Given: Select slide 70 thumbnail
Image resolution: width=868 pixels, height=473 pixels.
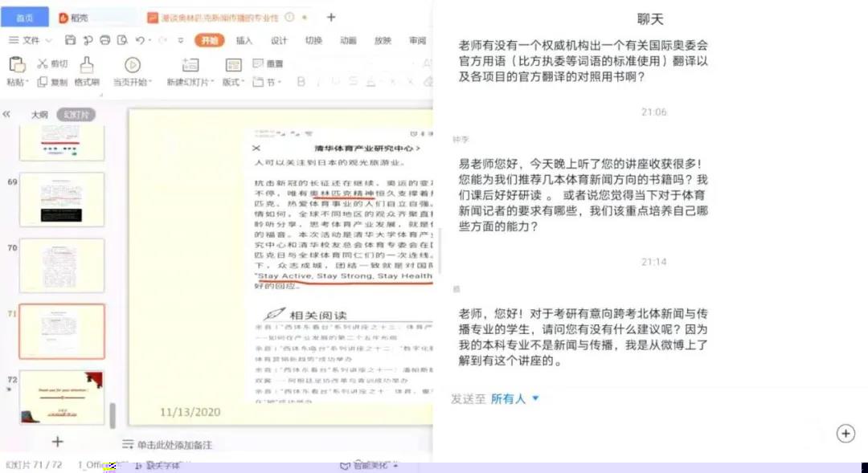Looking at the screenshot, I should (x=62, y=265).
